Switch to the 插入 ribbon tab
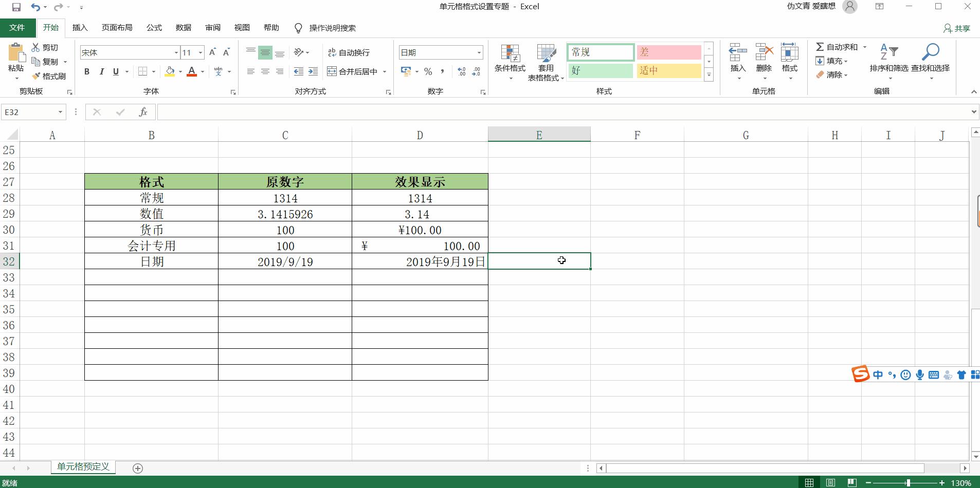The image size is (980, 488). click(80, 28)
